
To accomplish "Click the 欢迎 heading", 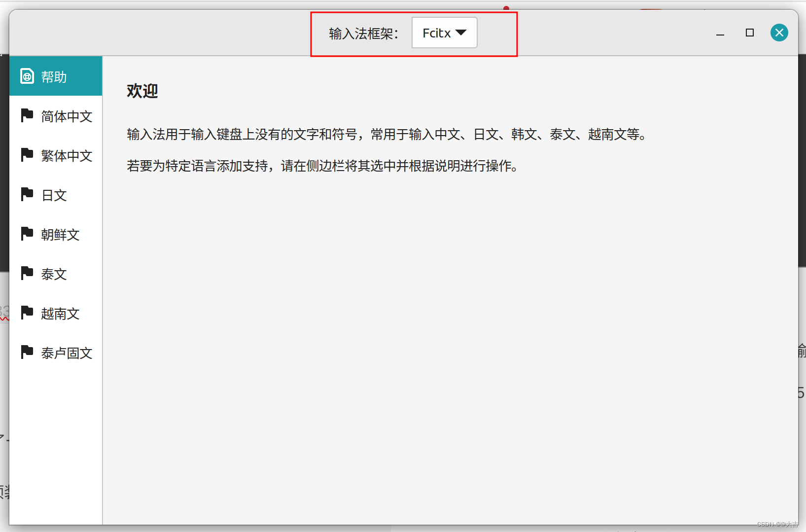I will [142, 91].
